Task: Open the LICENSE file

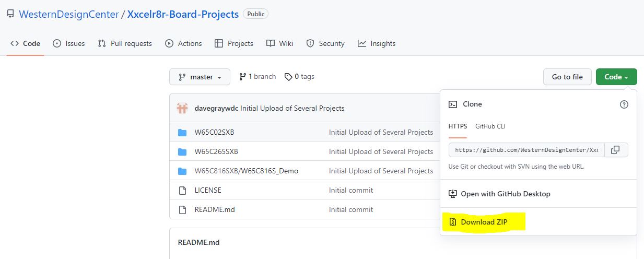Action: point(208,190)
